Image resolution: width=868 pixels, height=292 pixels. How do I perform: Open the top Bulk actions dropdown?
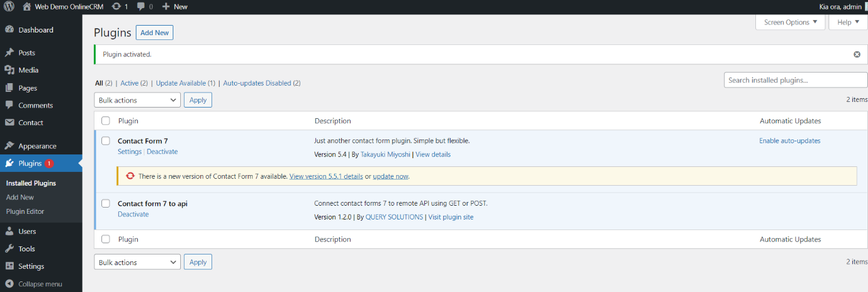[138, 100]
